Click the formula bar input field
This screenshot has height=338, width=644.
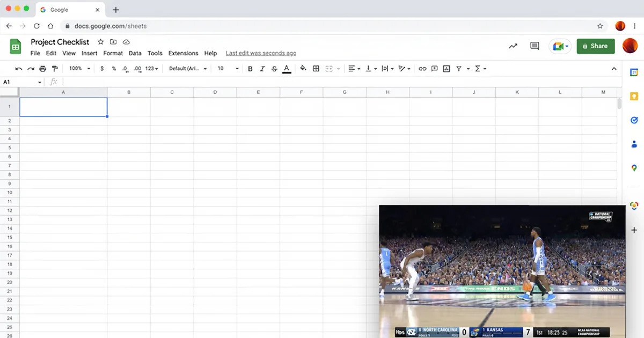click(x=322, y=82)
